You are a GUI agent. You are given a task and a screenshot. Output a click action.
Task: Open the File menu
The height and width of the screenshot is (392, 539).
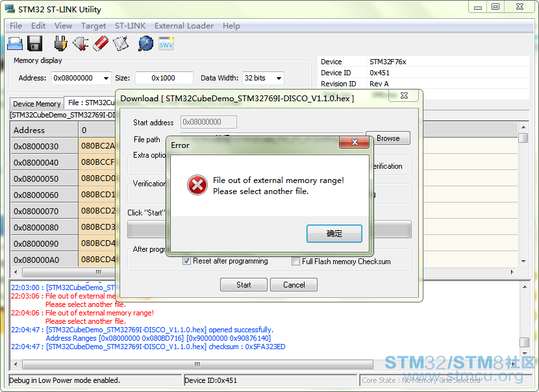16,26
